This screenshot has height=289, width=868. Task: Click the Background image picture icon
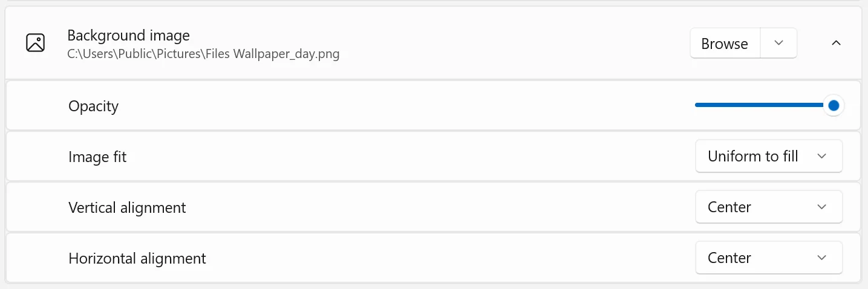point(36,43)
